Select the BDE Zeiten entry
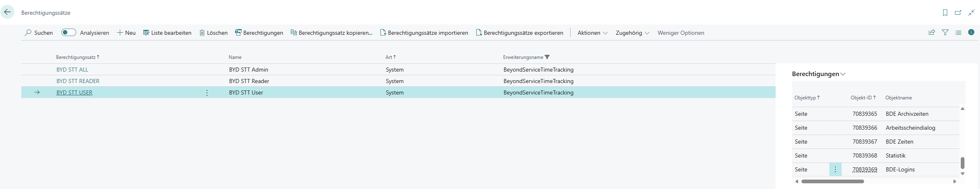This screenshot has width=980, height=189. click(899, 142)
